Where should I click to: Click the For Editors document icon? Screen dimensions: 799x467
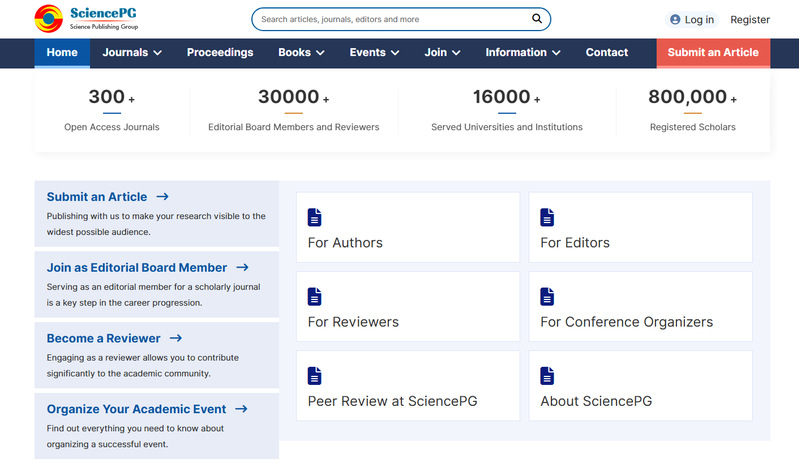click(547, 217)
